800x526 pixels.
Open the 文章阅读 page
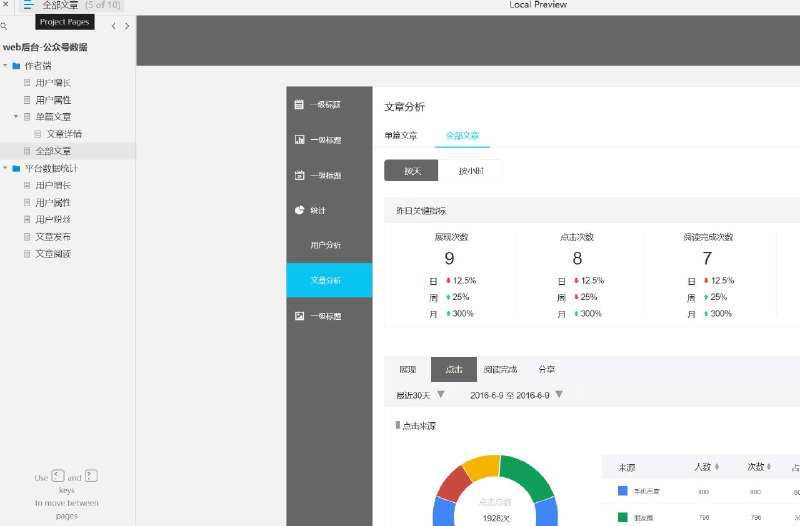click(x=53, y=254)
